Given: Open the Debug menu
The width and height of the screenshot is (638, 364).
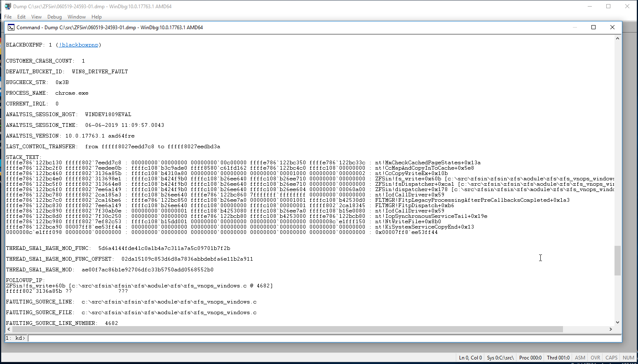Looking at the screenshot, I should pyautogui.click(x=54, y=17).
